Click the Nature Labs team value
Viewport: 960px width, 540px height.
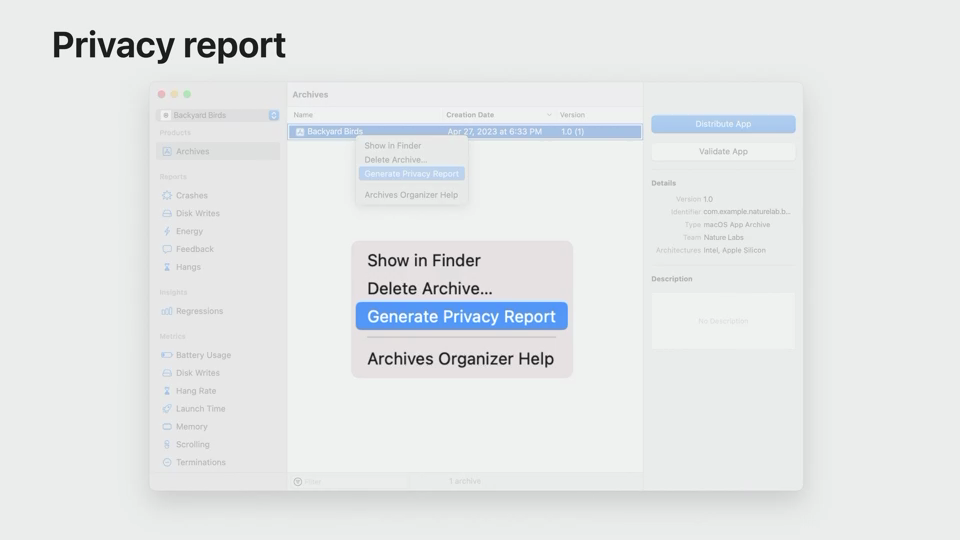point(723,238)
